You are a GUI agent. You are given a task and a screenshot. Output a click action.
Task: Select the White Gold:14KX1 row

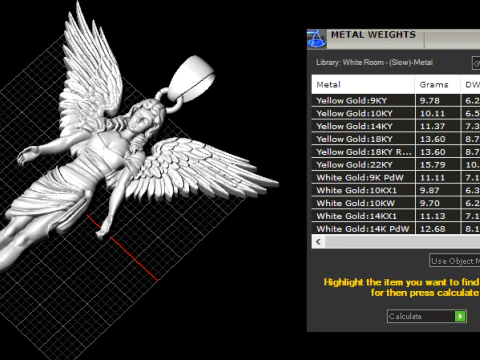[x=396, y=216]
